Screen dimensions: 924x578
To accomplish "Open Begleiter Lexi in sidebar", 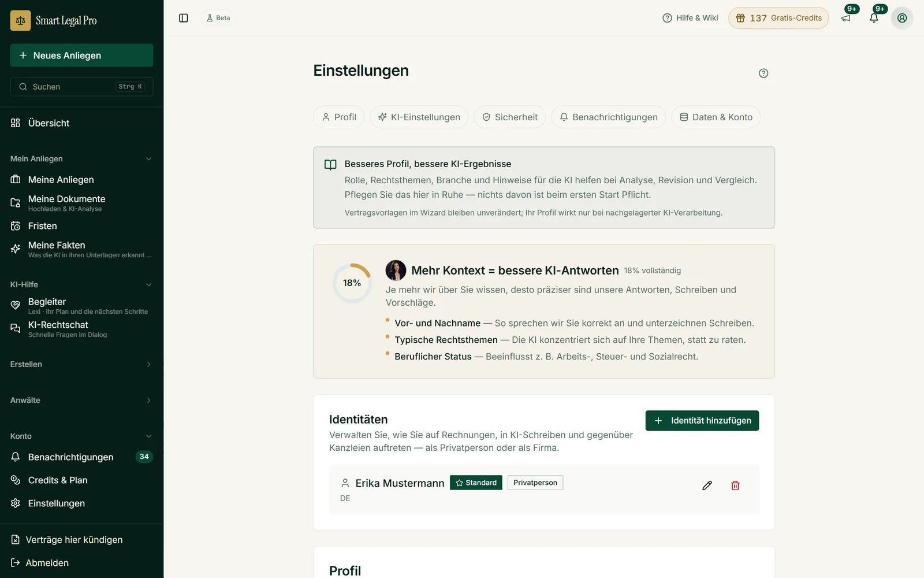I will [x=81, y=306].
